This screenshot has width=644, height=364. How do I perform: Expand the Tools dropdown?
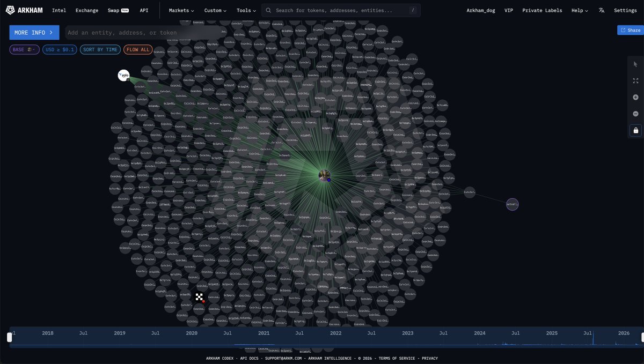tap(246, 10)
